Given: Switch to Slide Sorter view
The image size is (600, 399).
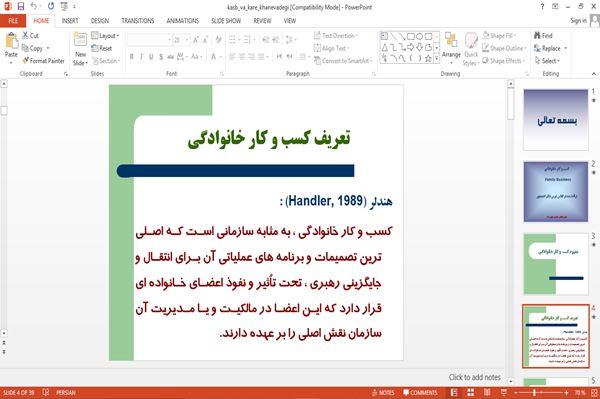Looking at the screenshot, I should tap(471, 392).
